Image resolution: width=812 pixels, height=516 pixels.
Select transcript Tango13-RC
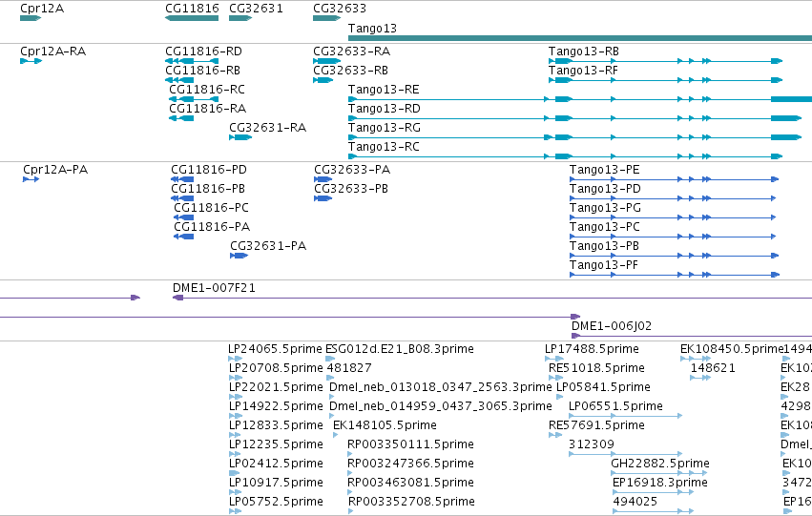point(384,147)
